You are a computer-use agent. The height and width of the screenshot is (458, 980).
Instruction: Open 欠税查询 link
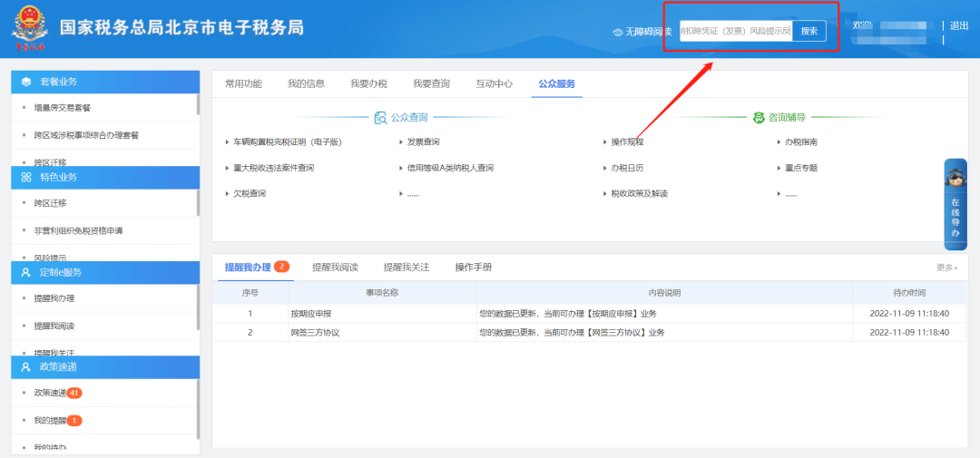[x=250, y=194]
